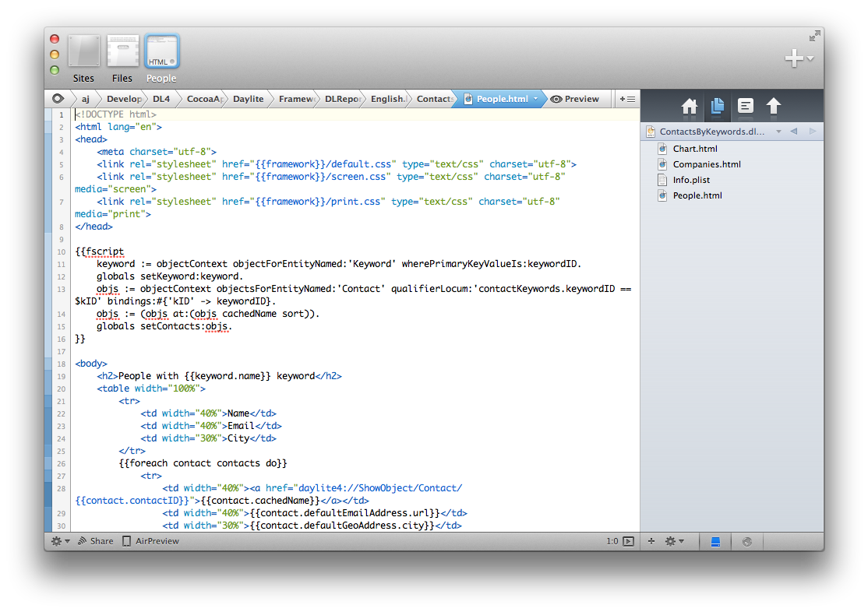Click the People.html sidebar file icon
The height and width of the screenshot is (612, 868).
click(662, 195)
